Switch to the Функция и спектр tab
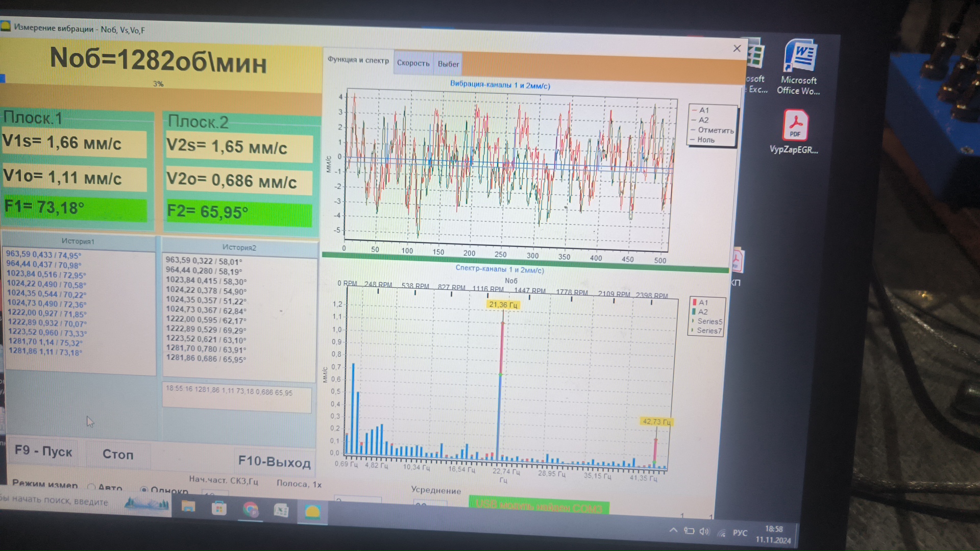This screenshot has width=980, height=551. point(358,60)
